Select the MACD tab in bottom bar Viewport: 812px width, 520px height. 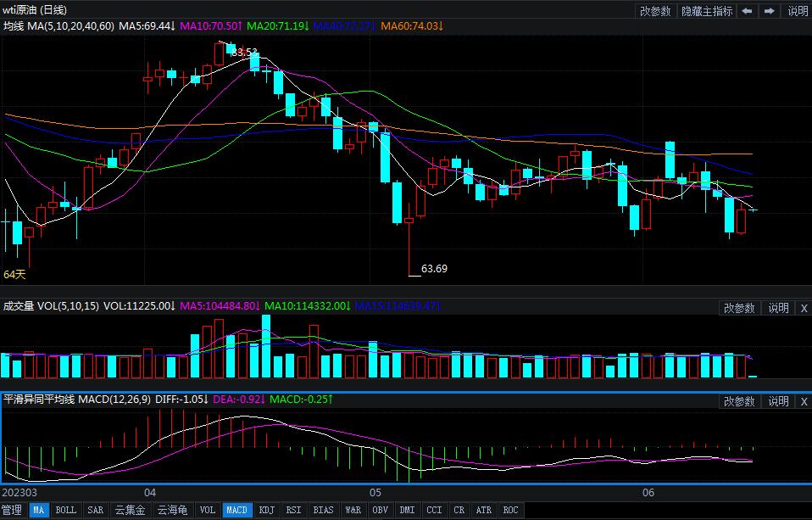coord(237,510)
